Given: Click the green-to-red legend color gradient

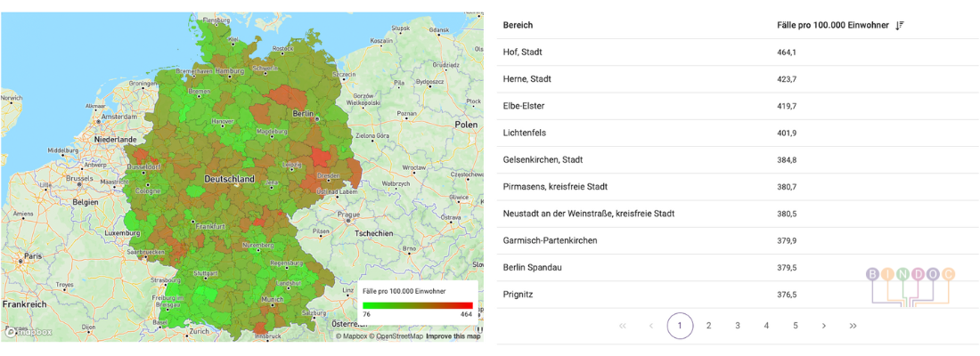Looking at the screenshot, I should coord(417,305).
